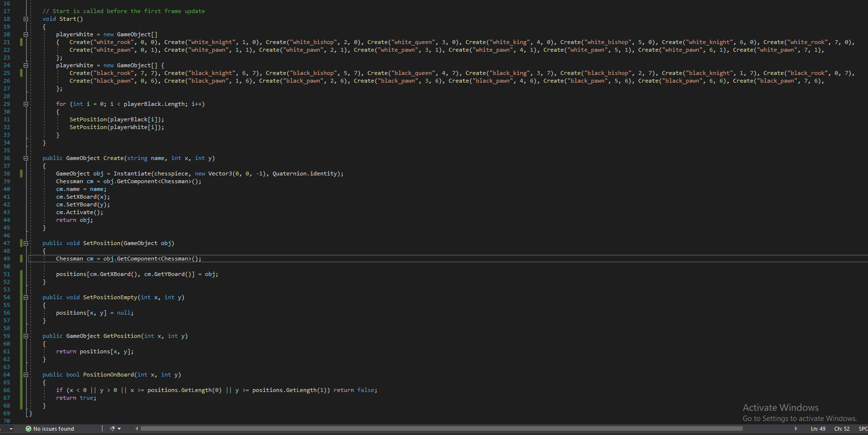
Task: Click 'return positions[x, y];' statement
Action: 95,351
